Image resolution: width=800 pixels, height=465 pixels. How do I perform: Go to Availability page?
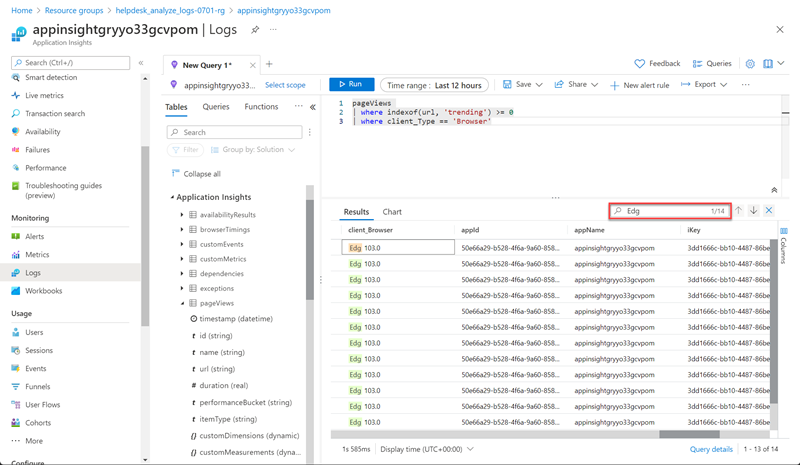[x=43, y=132]
